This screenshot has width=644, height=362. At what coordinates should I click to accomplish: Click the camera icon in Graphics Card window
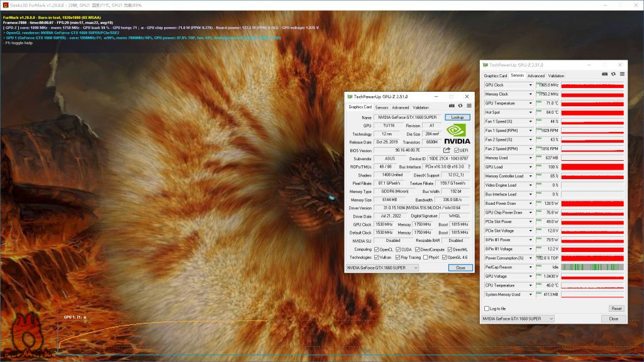point(451,106)
